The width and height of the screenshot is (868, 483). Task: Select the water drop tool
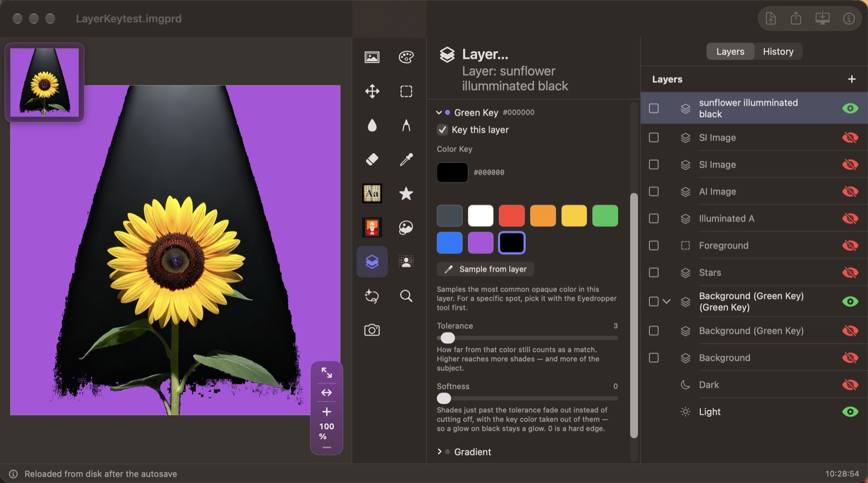[x=372, y=125]
